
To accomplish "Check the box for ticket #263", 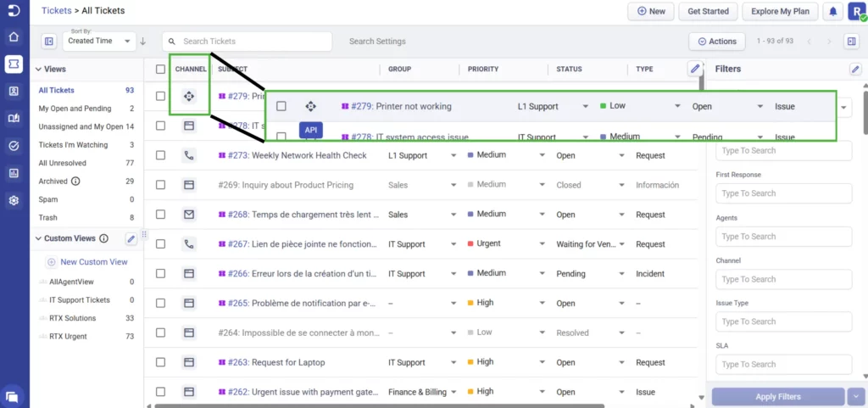I will tap(160, 362).
